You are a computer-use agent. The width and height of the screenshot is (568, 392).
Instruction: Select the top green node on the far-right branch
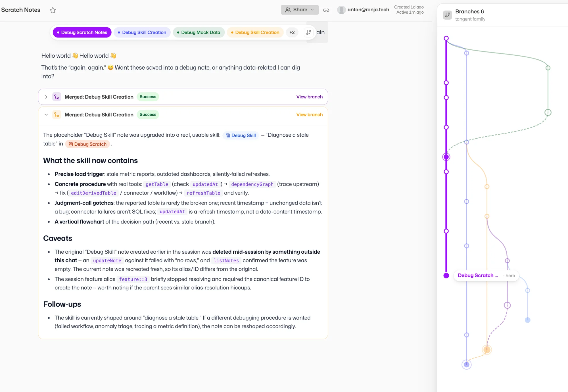pos(548,68)
